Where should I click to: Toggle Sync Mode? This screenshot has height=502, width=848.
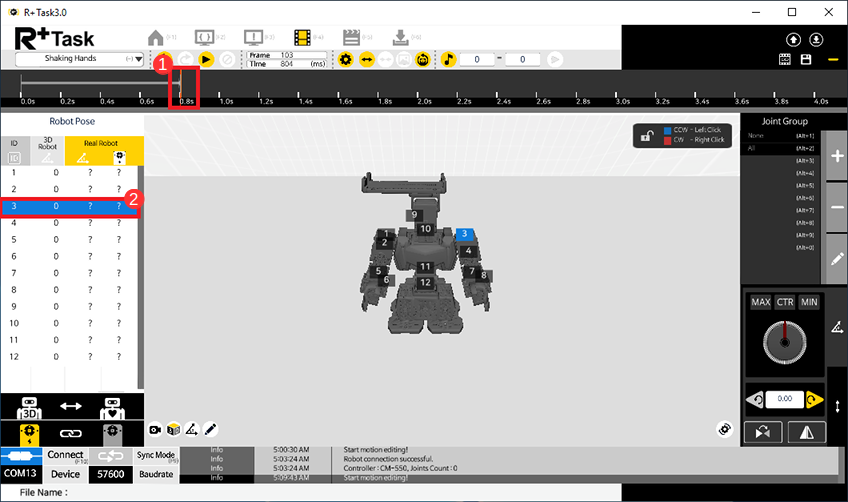tap(156, 455)
